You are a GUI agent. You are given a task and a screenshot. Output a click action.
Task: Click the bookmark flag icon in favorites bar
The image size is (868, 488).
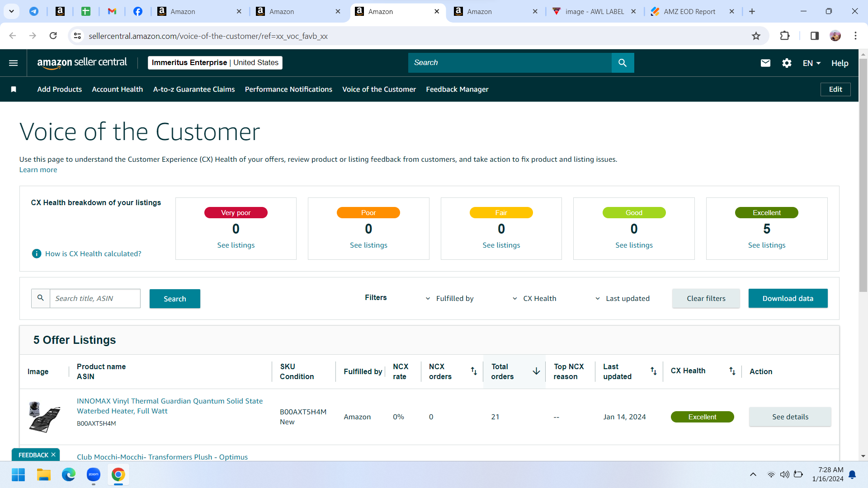(14, 89)
